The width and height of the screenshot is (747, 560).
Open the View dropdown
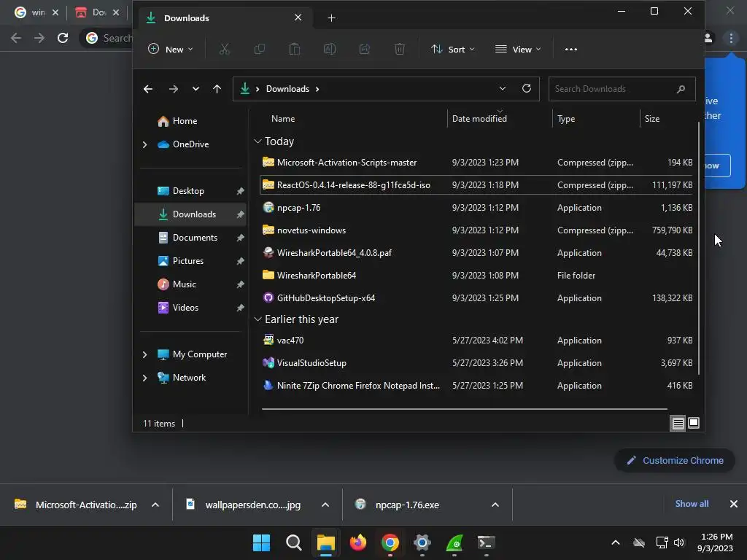coord(518,49)
